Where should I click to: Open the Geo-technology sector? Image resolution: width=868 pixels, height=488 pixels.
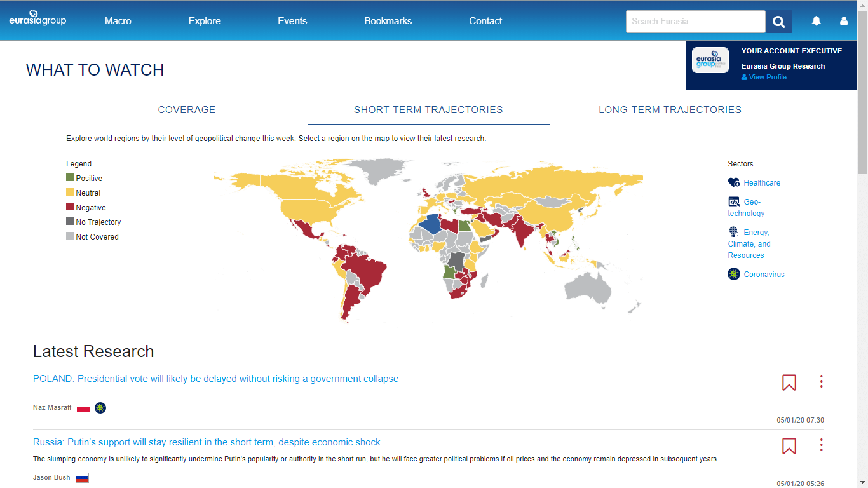point(735,201)
